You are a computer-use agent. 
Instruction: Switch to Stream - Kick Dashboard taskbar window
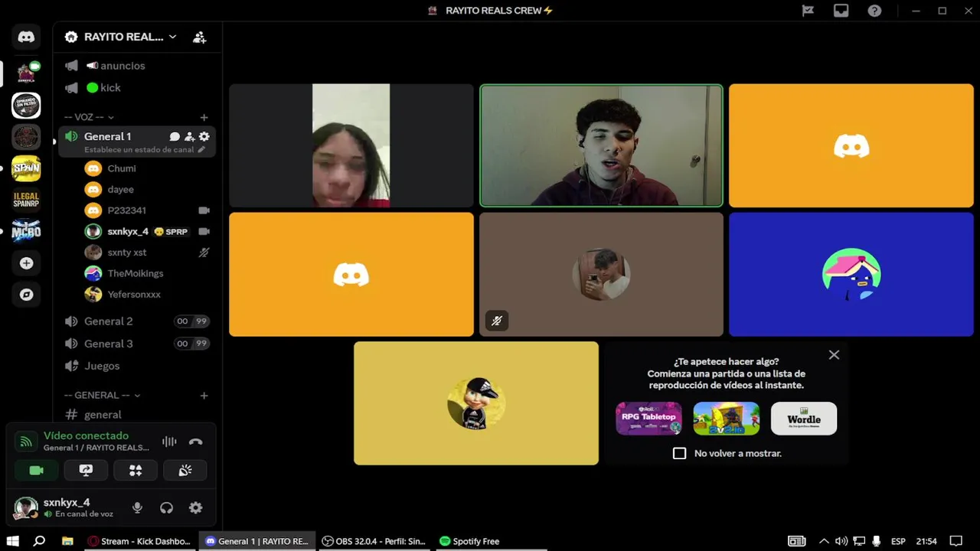pyautogui.click(x=140, y=541)
